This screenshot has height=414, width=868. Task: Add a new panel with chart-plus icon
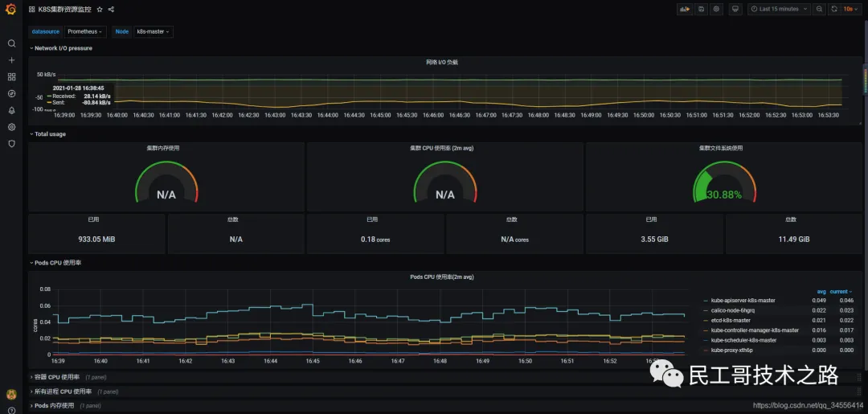pyautogui.click(x=685, y=9)
